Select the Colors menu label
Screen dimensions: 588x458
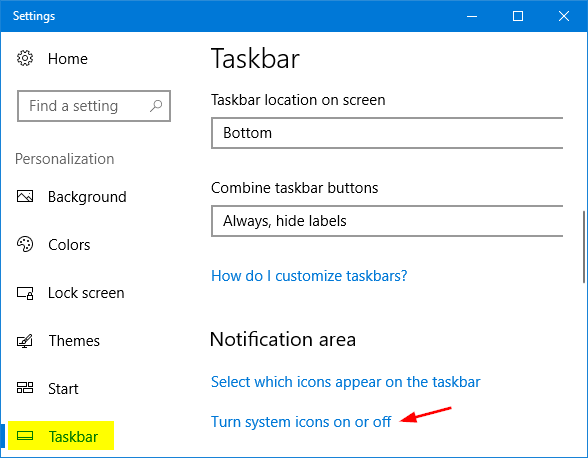point(69,245)
